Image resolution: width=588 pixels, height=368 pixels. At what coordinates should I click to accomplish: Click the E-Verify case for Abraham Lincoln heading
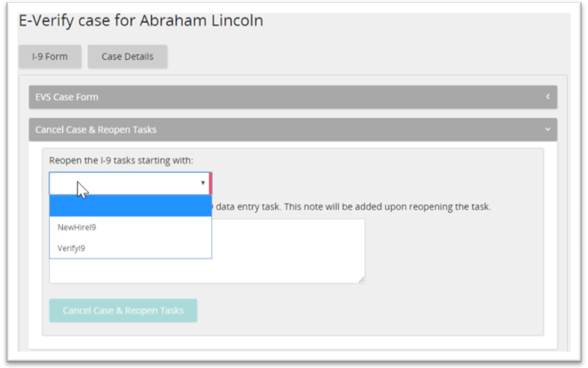141,20
